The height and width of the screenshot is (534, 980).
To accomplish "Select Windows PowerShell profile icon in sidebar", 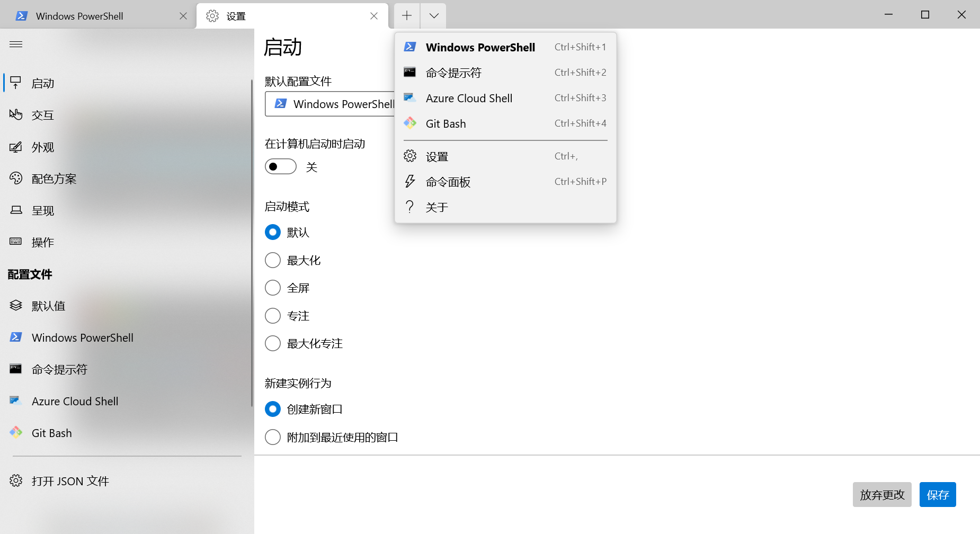I will [16, 337].
